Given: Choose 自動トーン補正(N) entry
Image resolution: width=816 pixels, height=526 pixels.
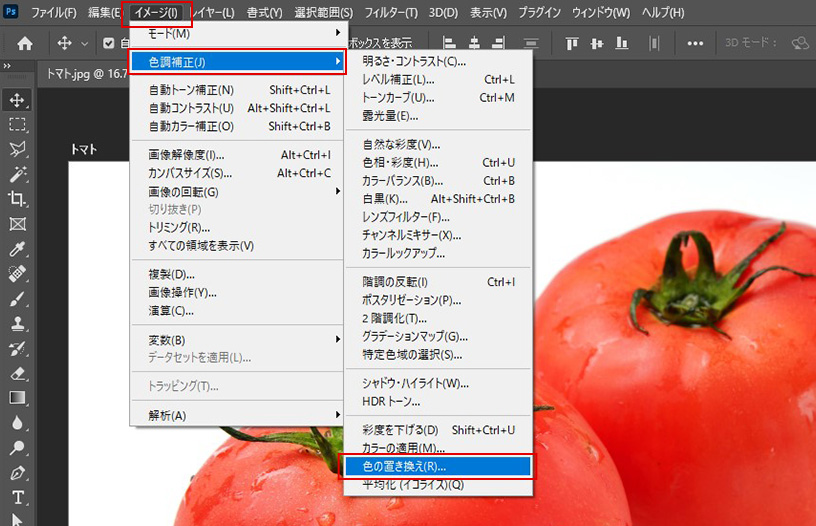Looking at the screenshot, I should (x=237, y=90).
